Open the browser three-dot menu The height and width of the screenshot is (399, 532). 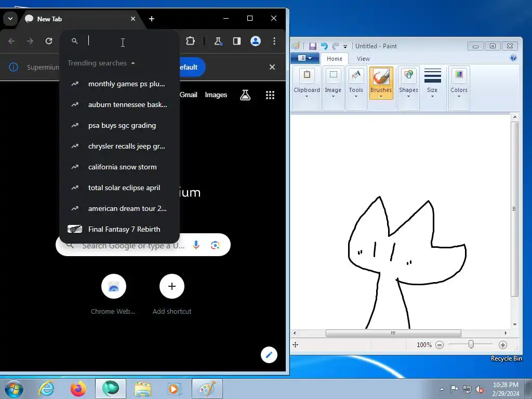click(274, 41)
